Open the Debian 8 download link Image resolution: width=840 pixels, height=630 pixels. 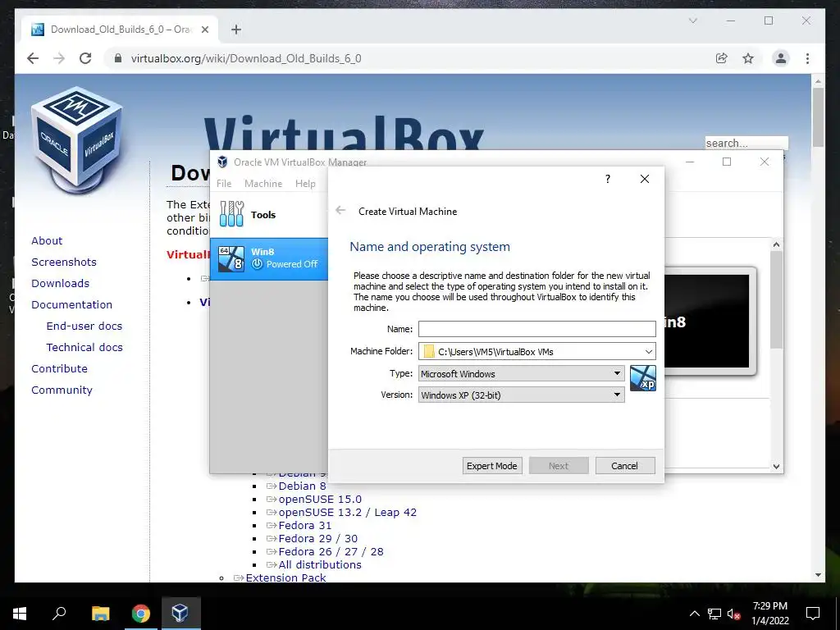pyautogui.click(x=302, y=486)
